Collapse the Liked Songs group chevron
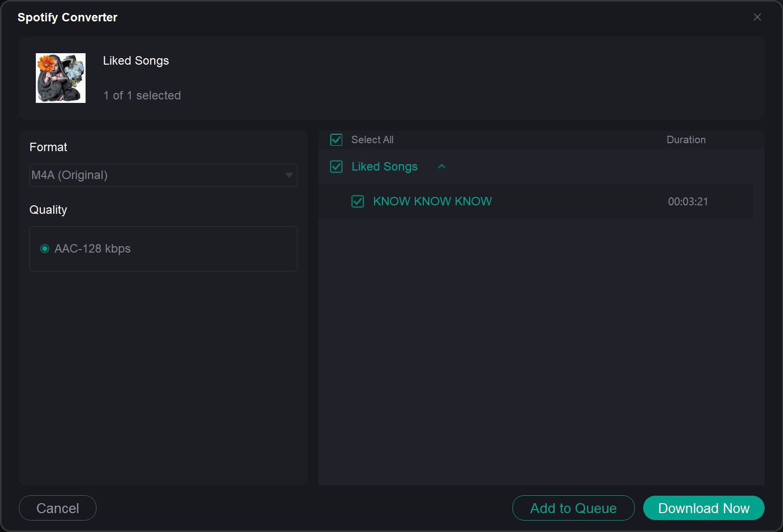Viewport: 783px width, 532px height. click(x=442, y=167)
